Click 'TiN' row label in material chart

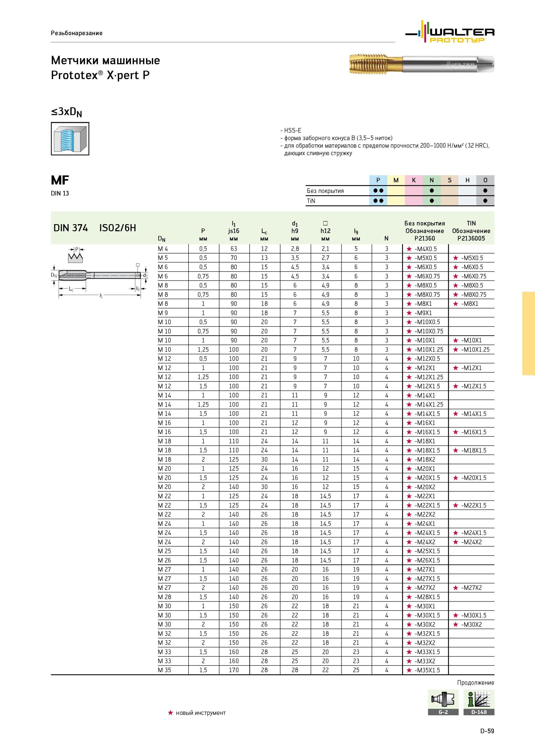(x=311, y=201)
